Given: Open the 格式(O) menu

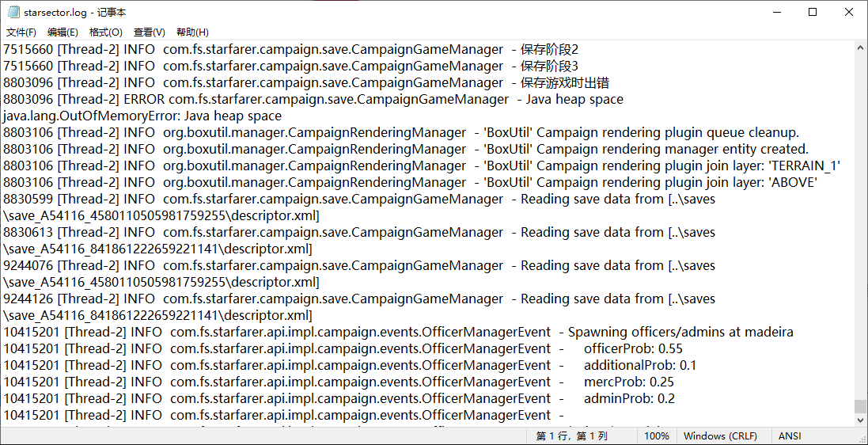Looking at the screenshot, I should coord(105,32).
